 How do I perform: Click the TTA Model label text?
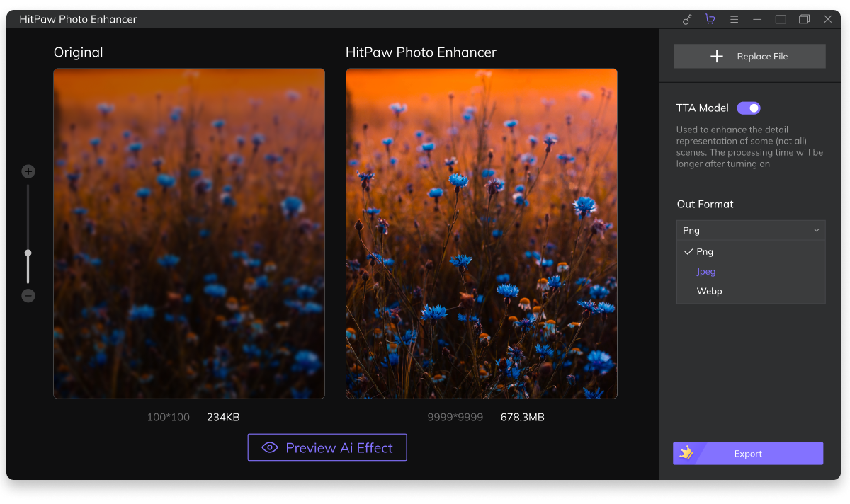coord(703,108)
